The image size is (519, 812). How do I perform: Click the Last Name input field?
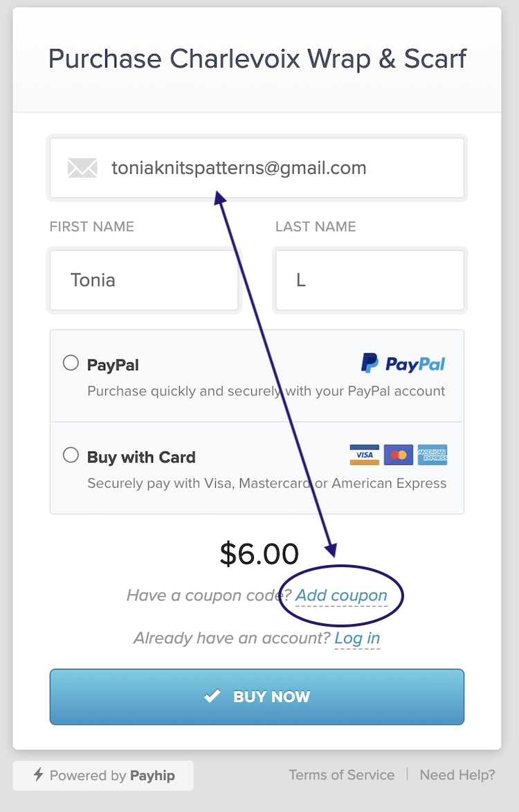(x=370, y=280)
